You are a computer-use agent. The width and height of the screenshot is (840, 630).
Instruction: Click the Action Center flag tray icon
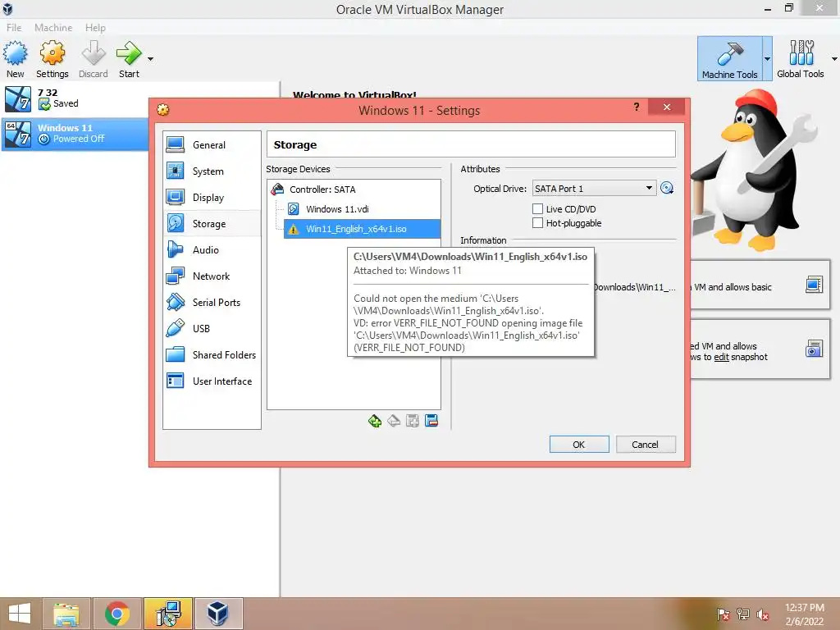[724, 614]
